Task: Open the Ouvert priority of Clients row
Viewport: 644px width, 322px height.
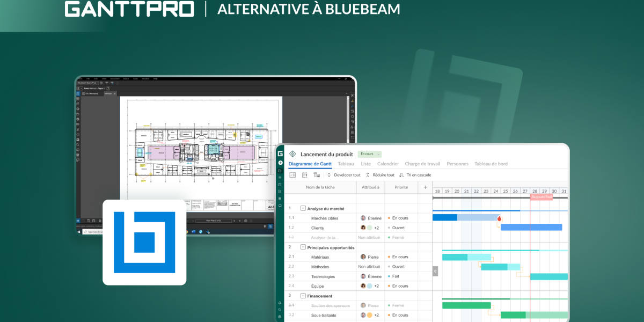Action: (396, 228)
